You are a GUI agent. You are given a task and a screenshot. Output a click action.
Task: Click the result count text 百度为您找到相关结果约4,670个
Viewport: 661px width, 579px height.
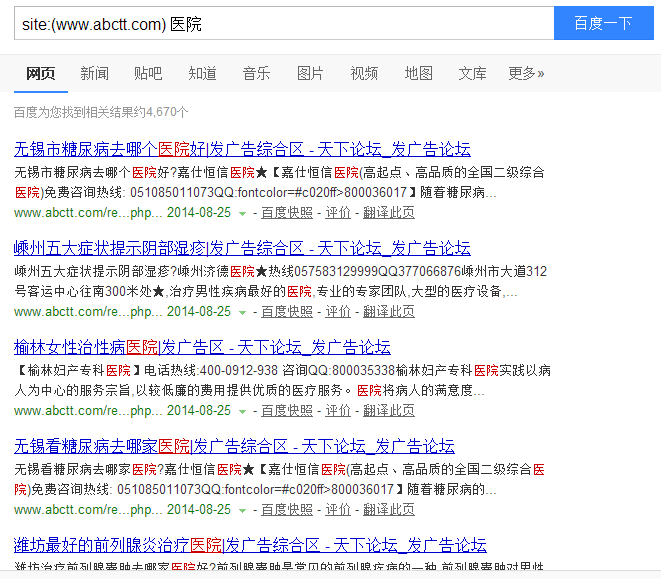pos(101,112)
